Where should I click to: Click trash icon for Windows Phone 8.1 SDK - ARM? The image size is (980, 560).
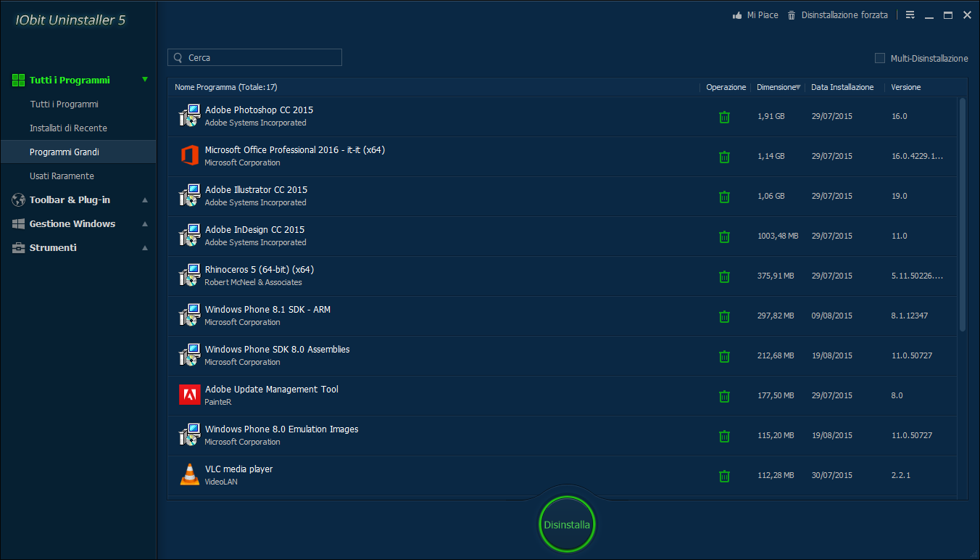[x=724, y=316]
